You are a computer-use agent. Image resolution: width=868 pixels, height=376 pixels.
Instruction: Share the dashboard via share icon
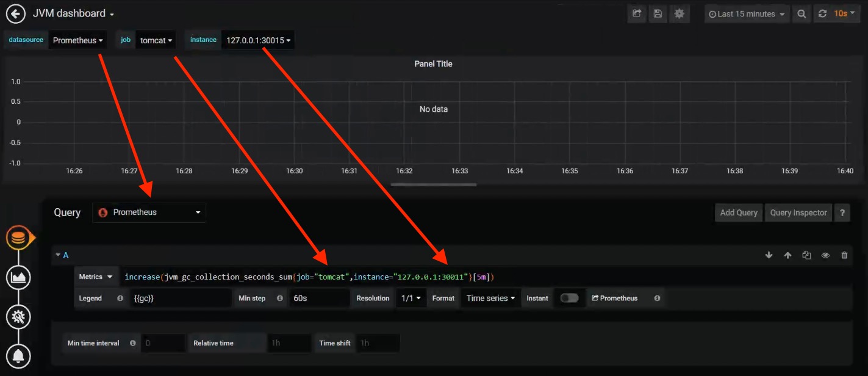[x=637, y=13]
